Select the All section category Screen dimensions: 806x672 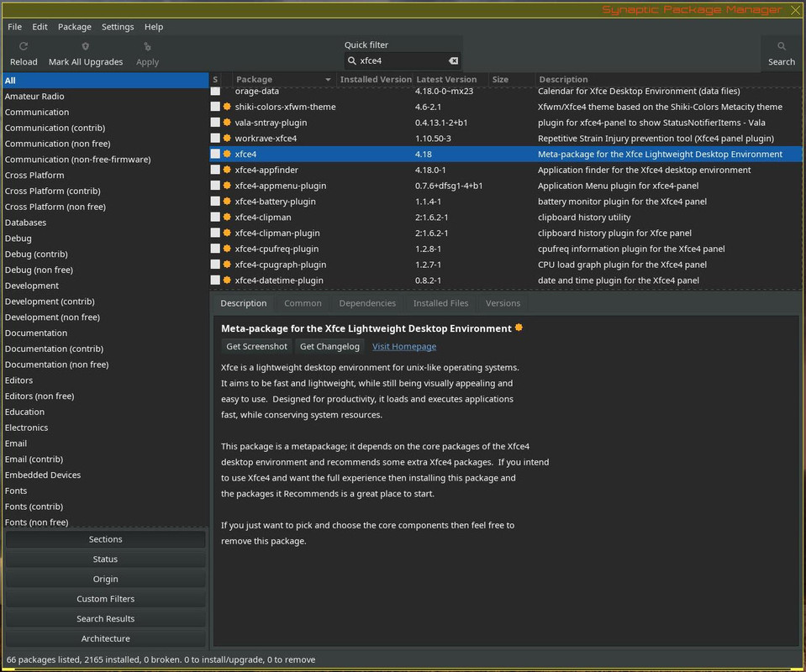pyautogui.click(x=105, y=81)
